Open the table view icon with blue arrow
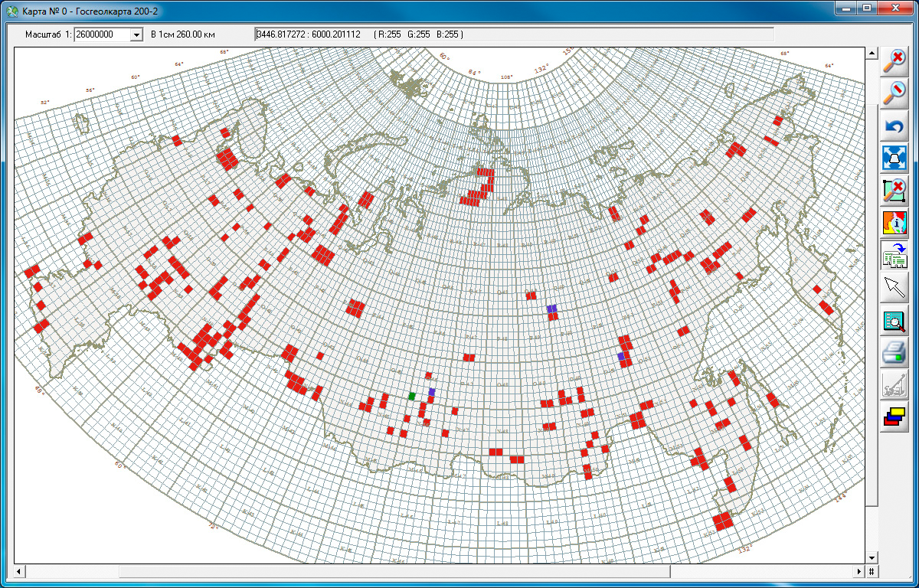Image resolution: width=919 pixels, height=588 pixels. 894,255
